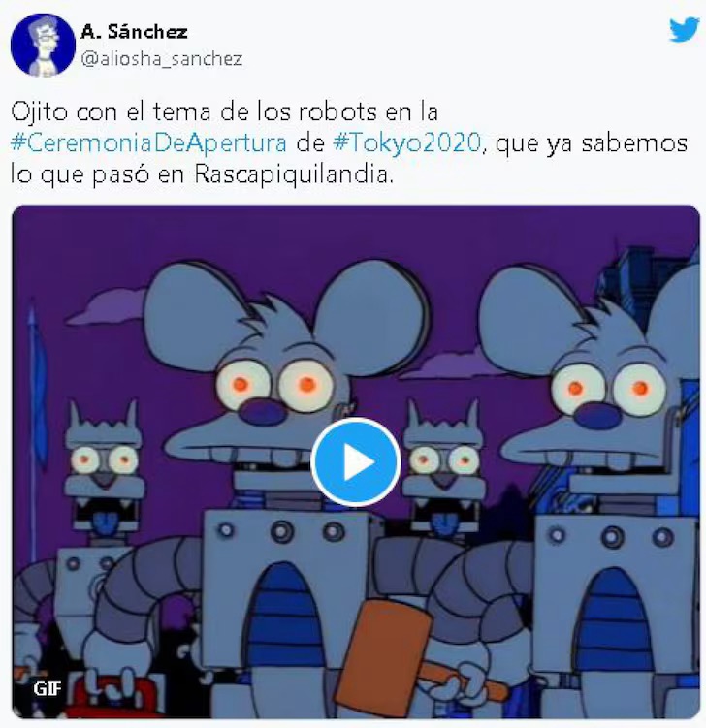Open the #Tokyo2020 hashtag
706x728 pixels.
click(406, 142)
